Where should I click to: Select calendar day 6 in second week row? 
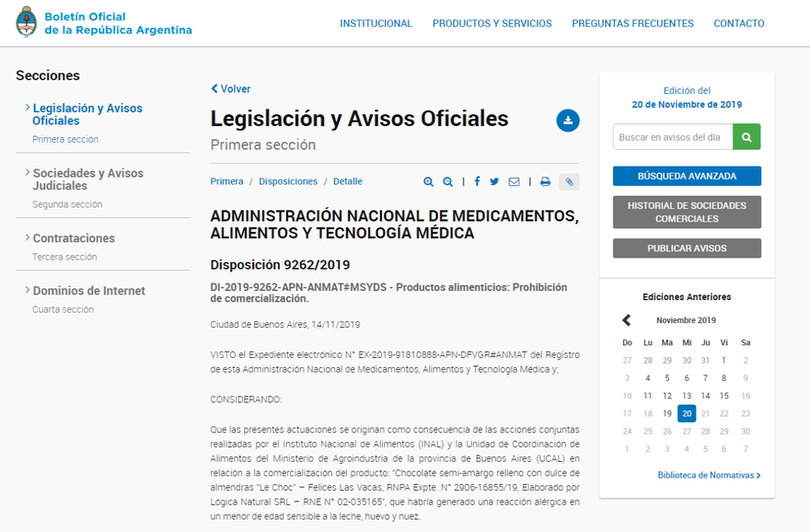click(687, 378)
